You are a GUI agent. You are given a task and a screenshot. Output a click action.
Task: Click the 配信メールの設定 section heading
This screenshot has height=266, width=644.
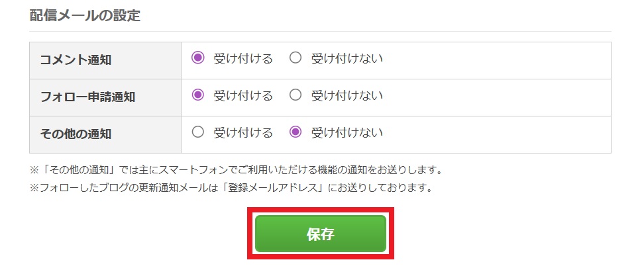[85, 16]
